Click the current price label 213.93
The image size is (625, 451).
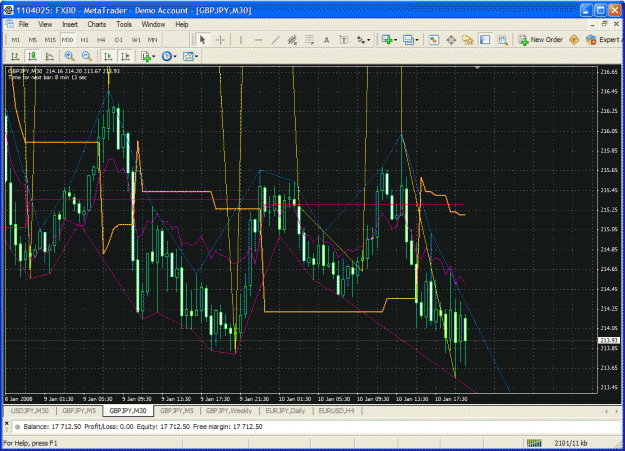[x=610, y=340]
